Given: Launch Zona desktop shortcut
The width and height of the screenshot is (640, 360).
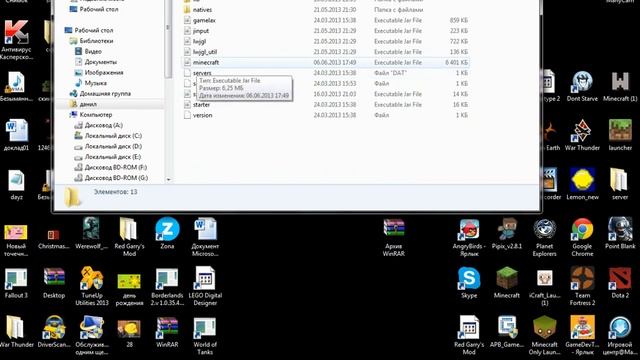Looking at the screenshot, I should (167, 233).
